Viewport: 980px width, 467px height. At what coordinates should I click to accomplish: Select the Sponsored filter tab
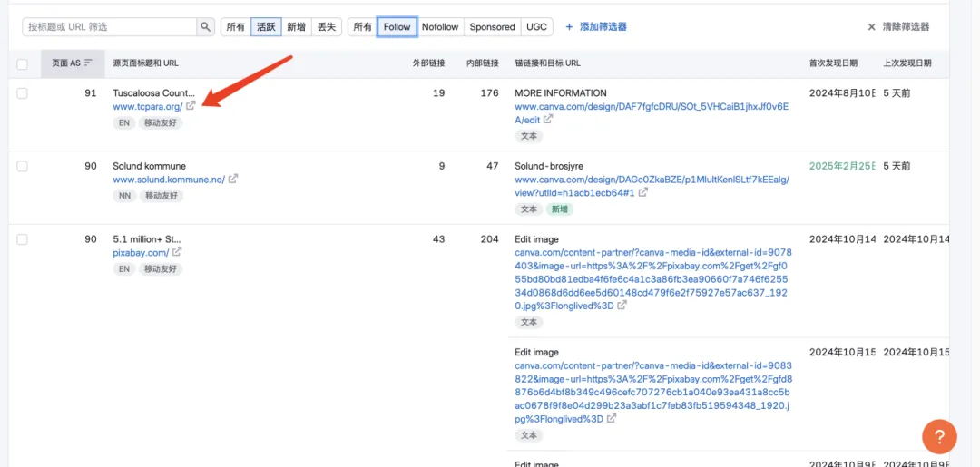(x=492, y=27)
